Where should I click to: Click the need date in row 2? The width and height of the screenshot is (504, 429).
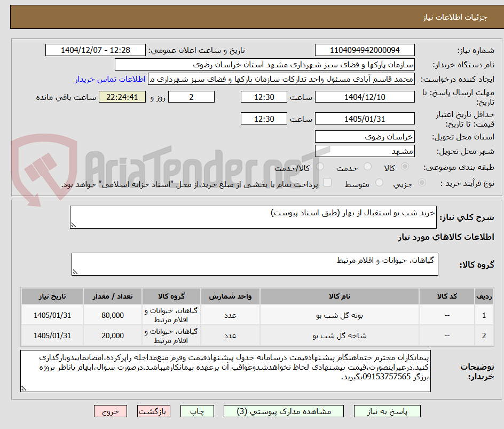tap(52, 336)
